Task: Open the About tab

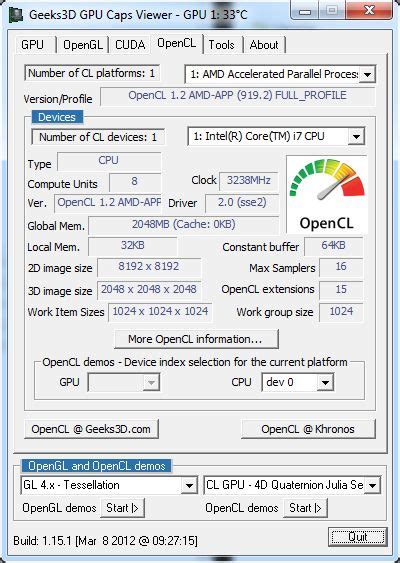Action: (x=264, y=45)
